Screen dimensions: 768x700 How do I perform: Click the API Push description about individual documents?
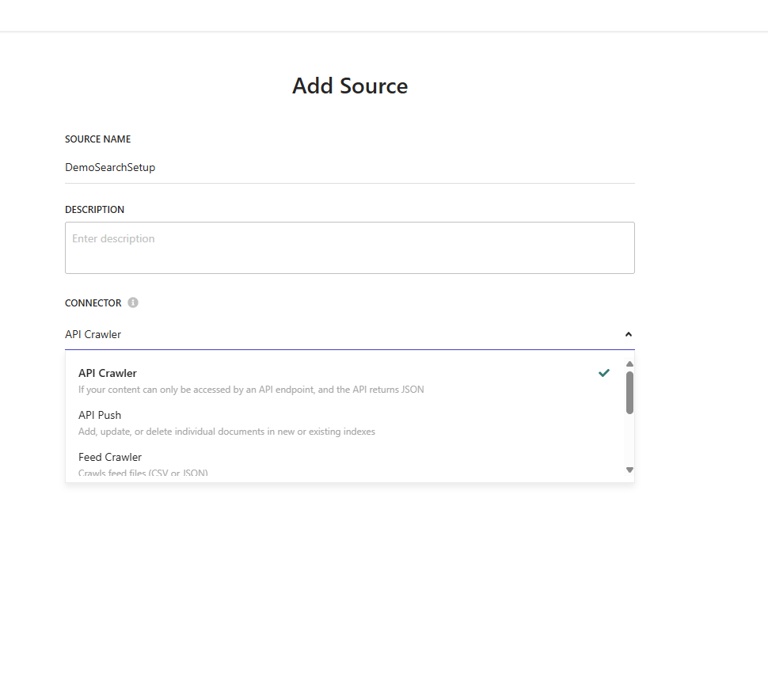click(226, 432)
